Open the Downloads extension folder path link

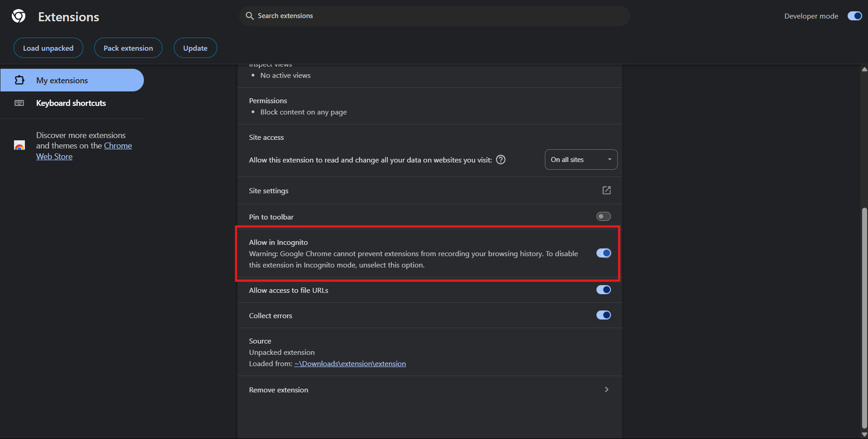tap(350, 364)
